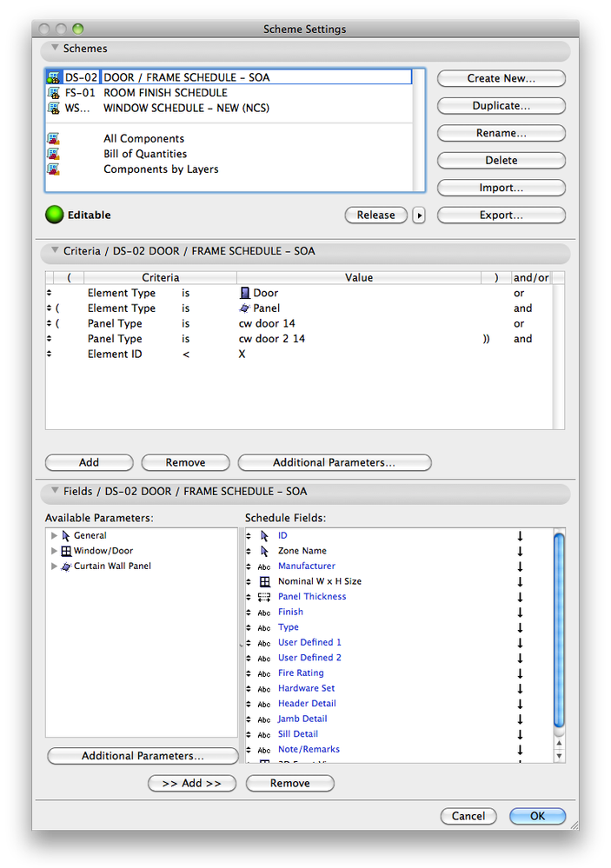Toggle sort arrow for the ID field
The image size is (611, 868).
tap(520, 536)
